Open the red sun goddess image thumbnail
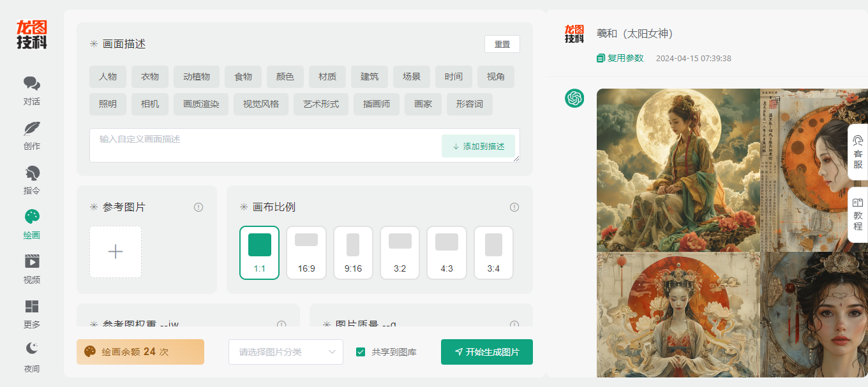Viewport: 868px width, 387px height. (678, 314)
